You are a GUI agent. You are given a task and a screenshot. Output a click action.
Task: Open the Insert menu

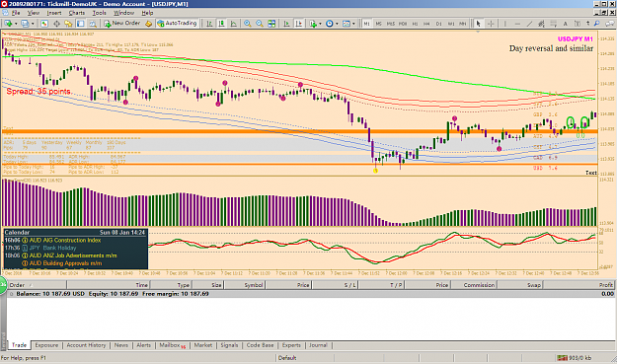click(54, 13)
